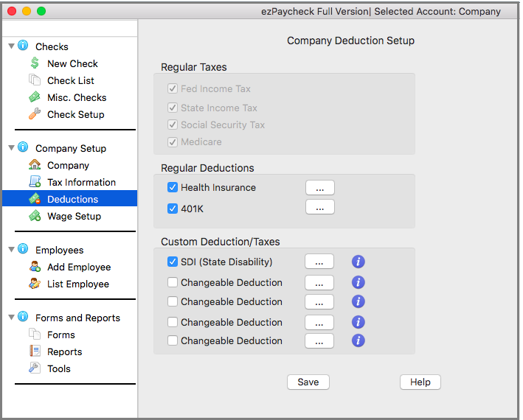Open Tax Information in the sidebar
523x420 pixels.
coord(81,182)
